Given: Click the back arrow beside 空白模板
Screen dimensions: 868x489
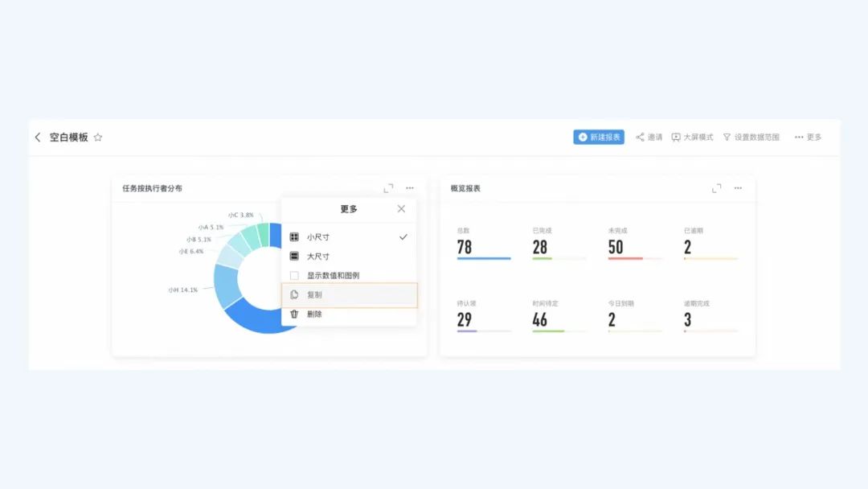Looking at the screenshot, I should click(x=38, y=138).
